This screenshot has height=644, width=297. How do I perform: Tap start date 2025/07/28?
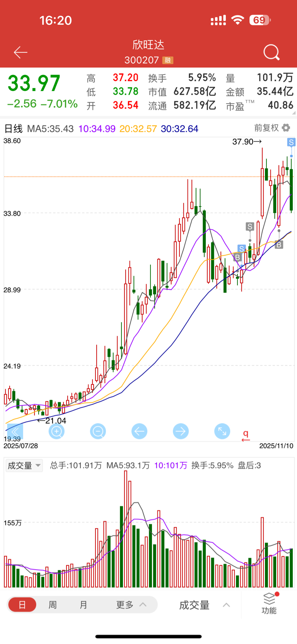(x=21, y=446)
